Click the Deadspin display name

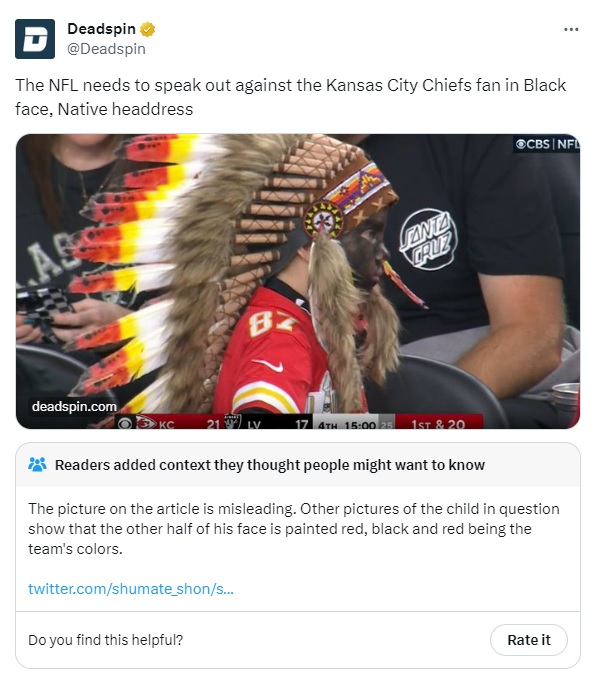pyautogui.click(x=101, y=29)
